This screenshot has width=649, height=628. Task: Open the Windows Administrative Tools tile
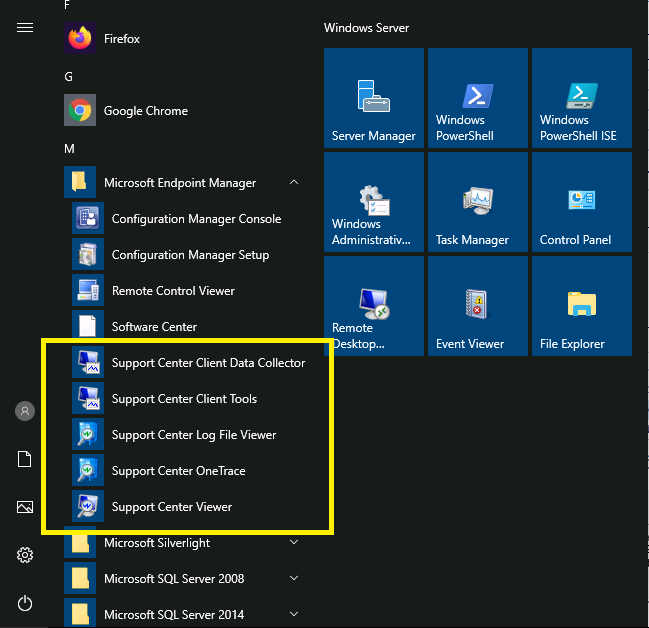tap(374, 202)
